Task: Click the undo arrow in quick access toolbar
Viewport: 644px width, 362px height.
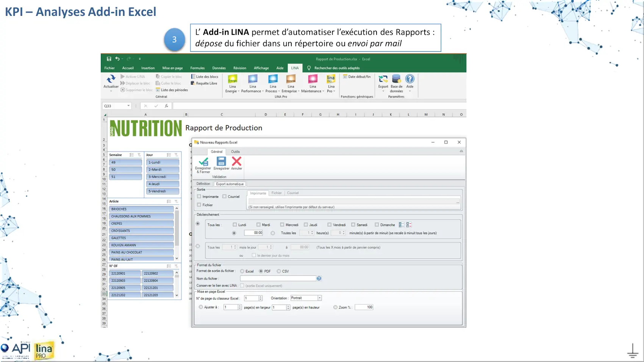Action: [x=117, y=59]
